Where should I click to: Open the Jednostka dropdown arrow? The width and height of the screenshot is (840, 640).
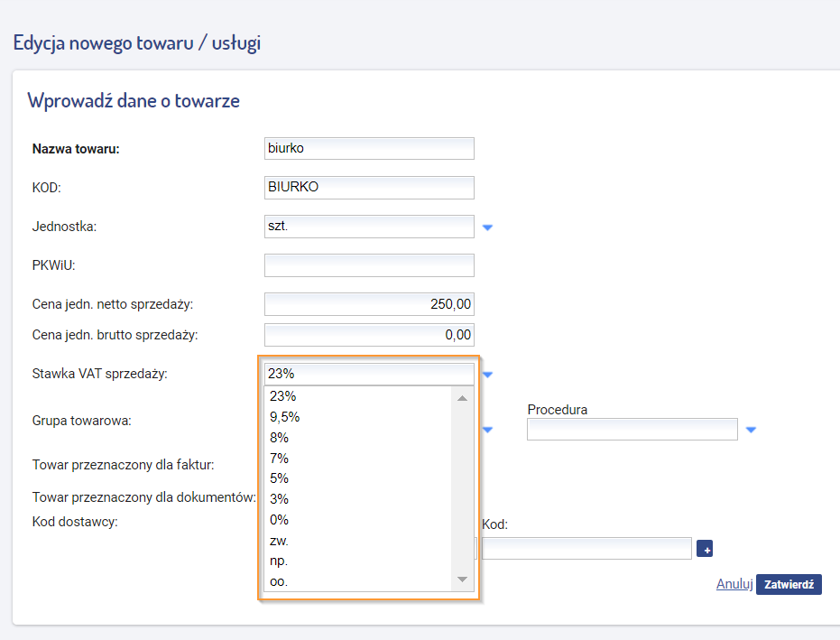[487, 227]
